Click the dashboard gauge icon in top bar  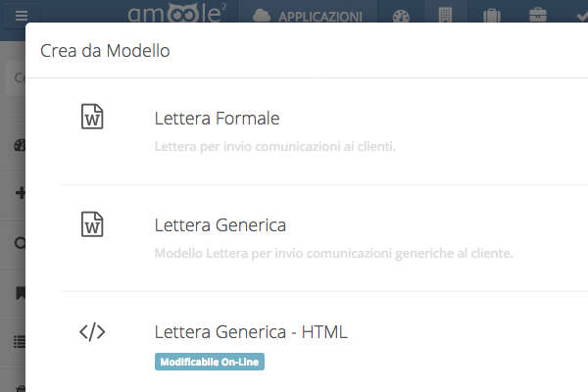click(x=402, y=17)
